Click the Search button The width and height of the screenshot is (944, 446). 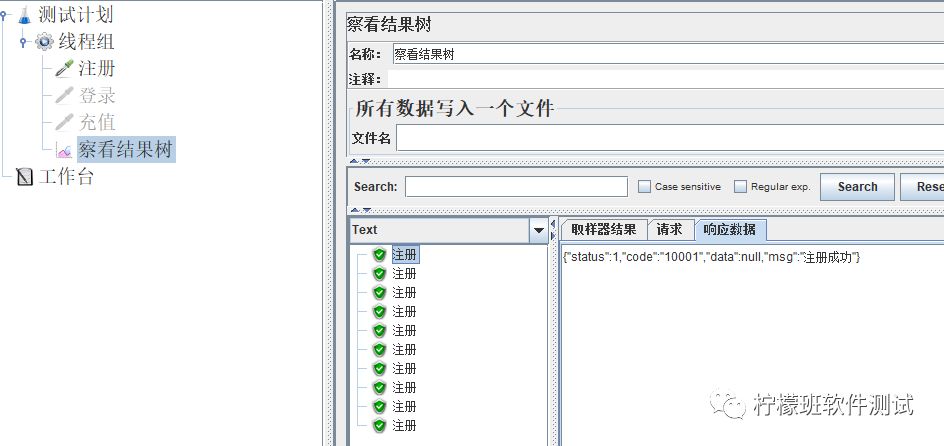pyautogui.click(x=857, y=187)
